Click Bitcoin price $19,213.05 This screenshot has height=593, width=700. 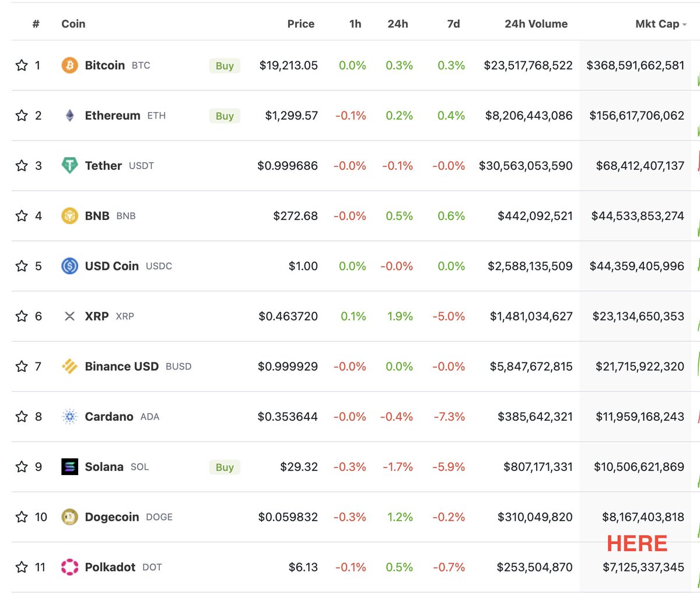pos(289,65)
